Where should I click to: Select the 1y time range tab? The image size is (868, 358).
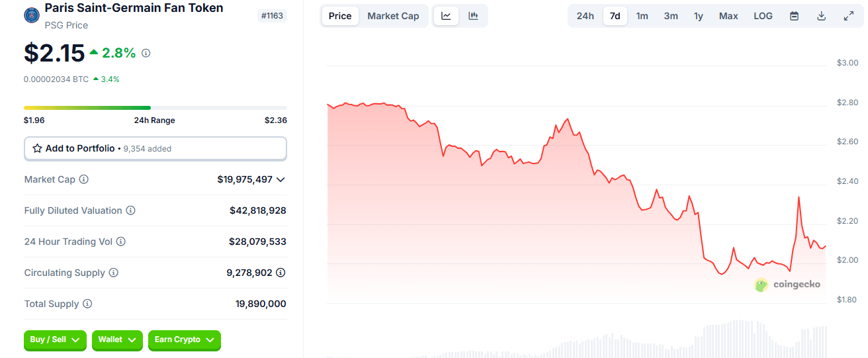[698, 16]
